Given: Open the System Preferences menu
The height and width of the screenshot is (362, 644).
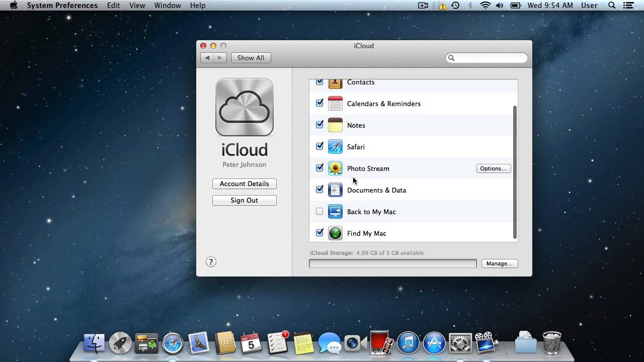Looking at the screenshot, I should click(x=62, y=6).
